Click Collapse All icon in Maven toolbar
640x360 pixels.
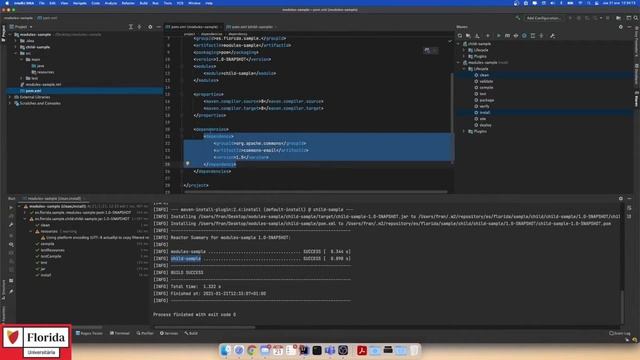[x=542, y=36]
